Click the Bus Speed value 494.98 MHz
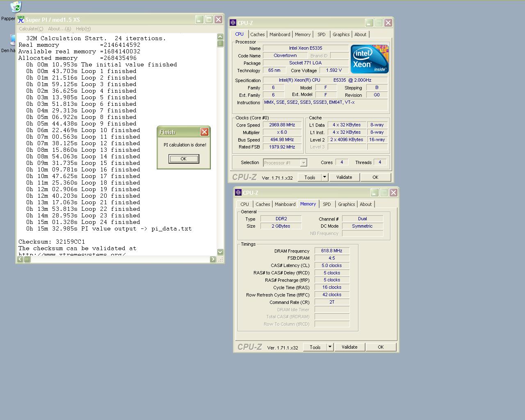The image size is (525, 420). 282,139
